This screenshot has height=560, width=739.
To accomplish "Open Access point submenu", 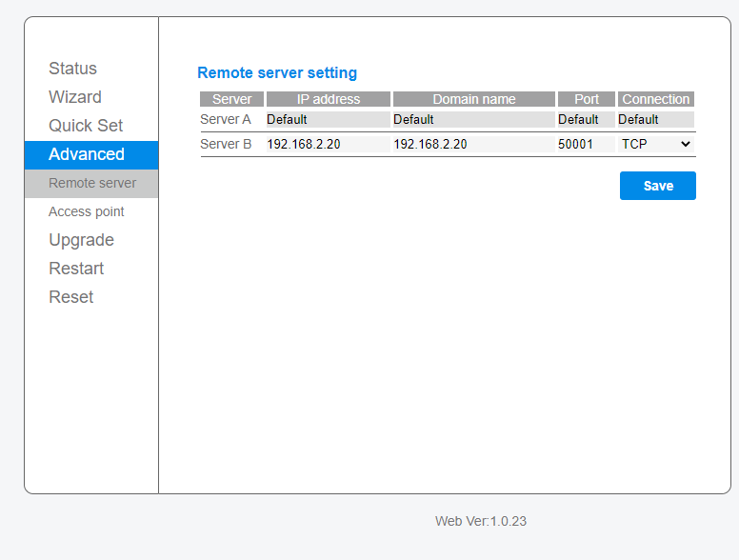I will [x=87, y=211].
